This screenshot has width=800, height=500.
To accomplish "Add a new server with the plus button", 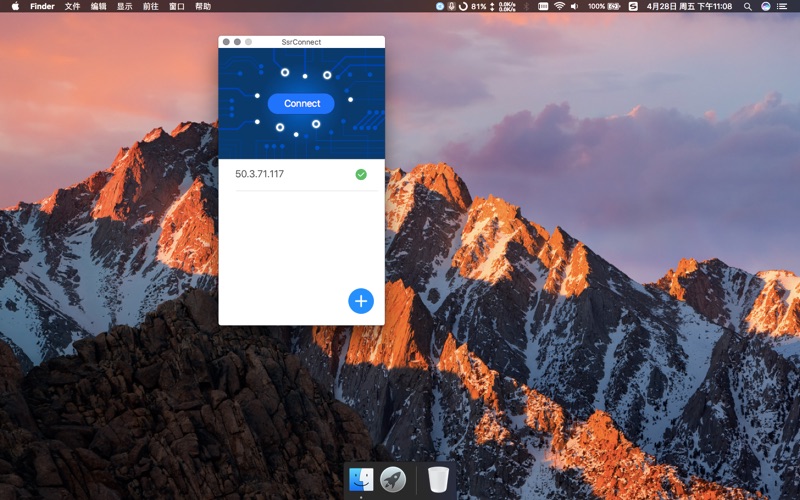I will click(x=361, y=301).
